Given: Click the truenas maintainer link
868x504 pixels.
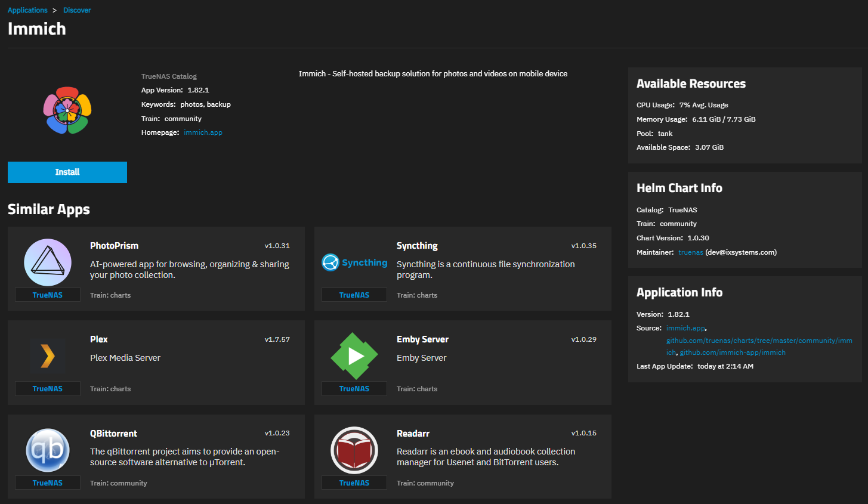Looking at the screenshot, I should click(x=690, y=252).
